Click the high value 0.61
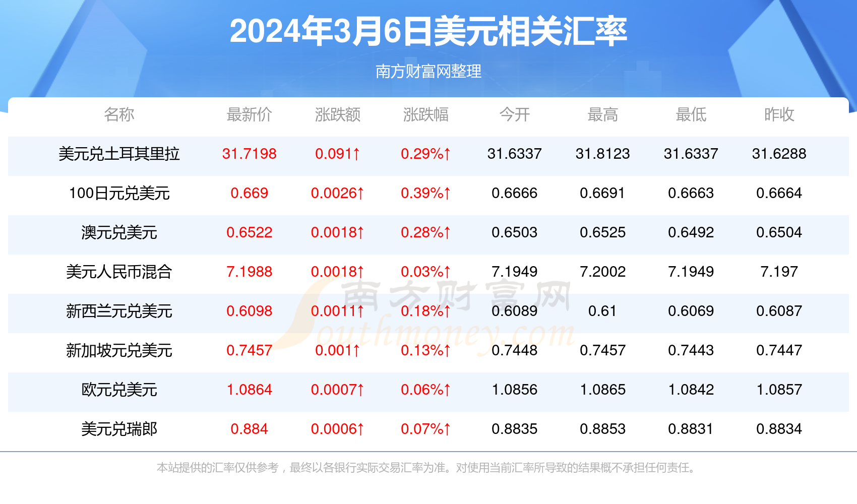Viewport: 857px width, 504px height. click(602, 311)
